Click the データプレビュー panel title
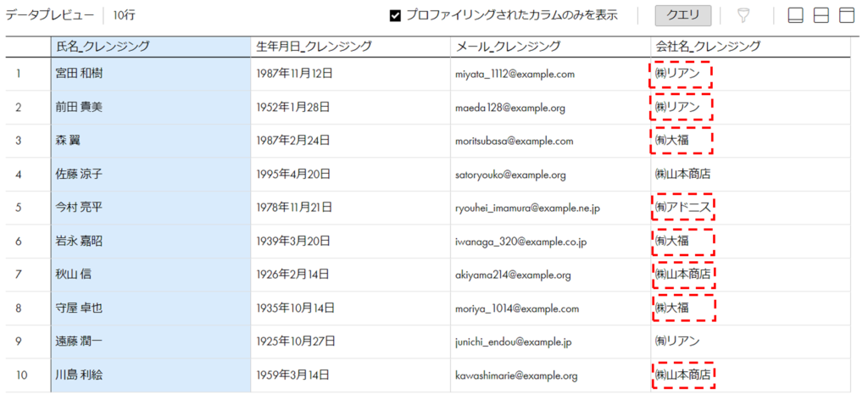Image resolution: width=868 pixels, height=400 pixels. pos(50,15)
